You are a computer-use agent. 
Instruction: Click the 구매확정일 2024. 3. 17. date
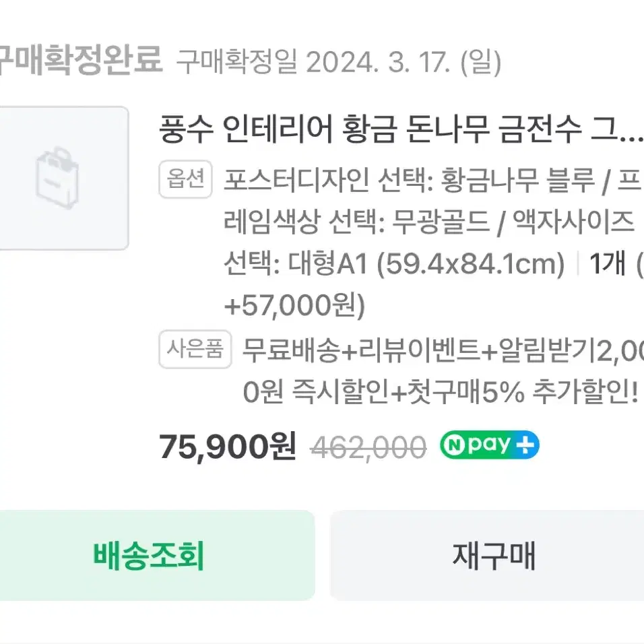[339, 62]
